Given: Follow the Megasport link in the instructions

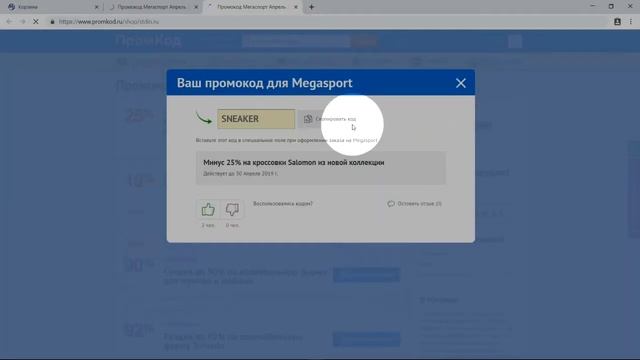Looking at the screenshot, I should pos(365,140).
